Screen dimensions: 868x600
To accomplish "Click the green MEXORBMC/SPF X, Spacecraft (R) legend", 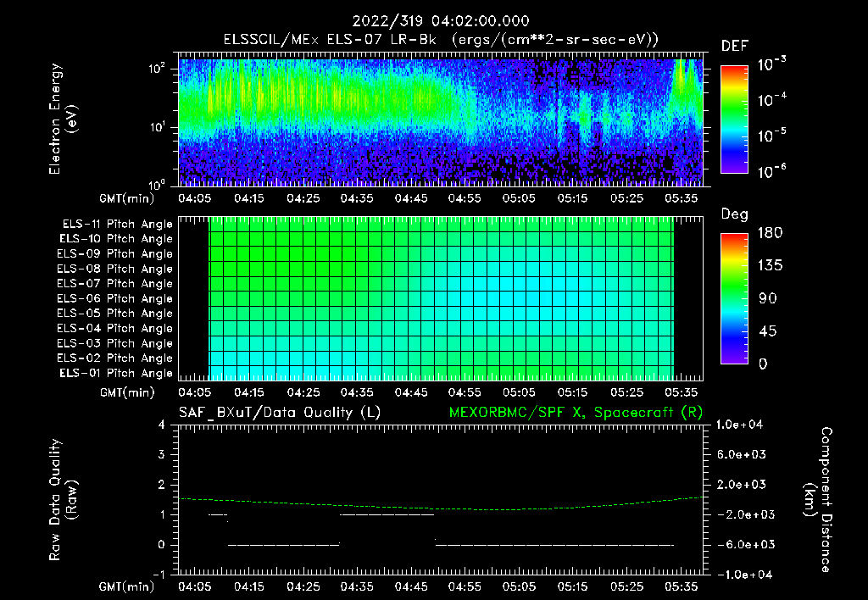I will coord(576,413).
